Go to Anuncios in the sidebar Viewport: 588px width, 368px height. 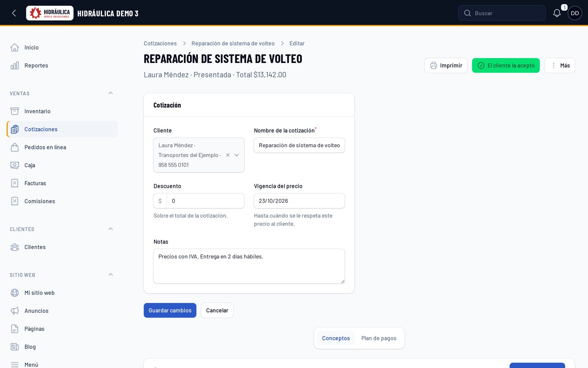[x=62, y=311]
